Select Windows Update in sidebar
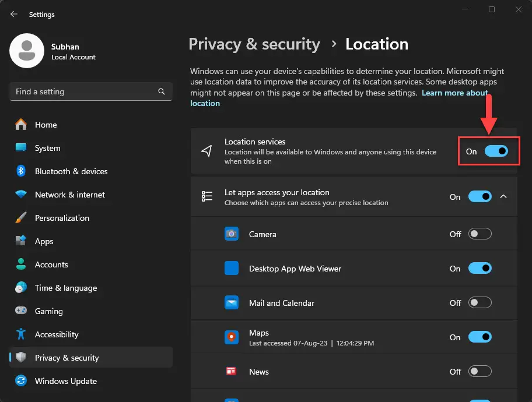Screen dimensions: 532x402 91,381
